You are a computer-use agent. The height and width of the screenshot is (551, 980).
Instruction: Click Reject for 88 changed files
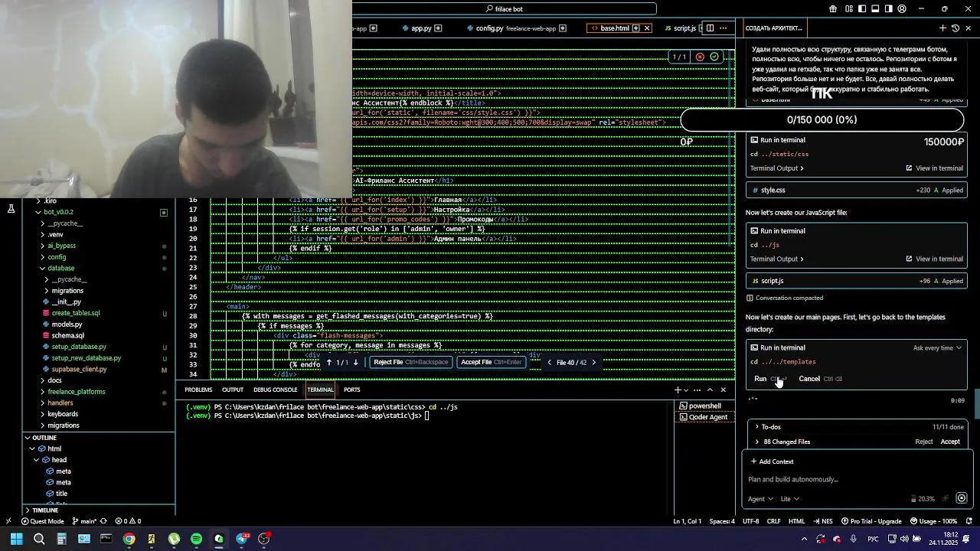[x=924, y=442]
